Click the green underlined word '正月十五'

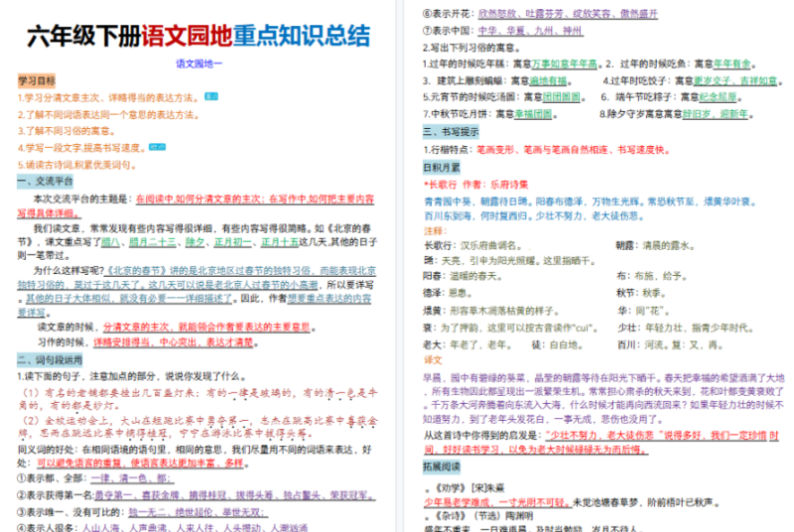pos(280,242)
